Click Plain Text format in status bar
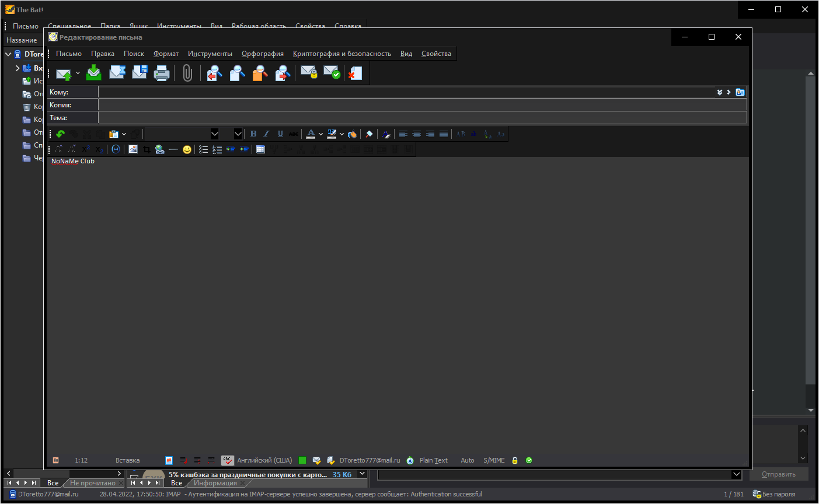The image size is (819, 504). [x=433, y=460]
